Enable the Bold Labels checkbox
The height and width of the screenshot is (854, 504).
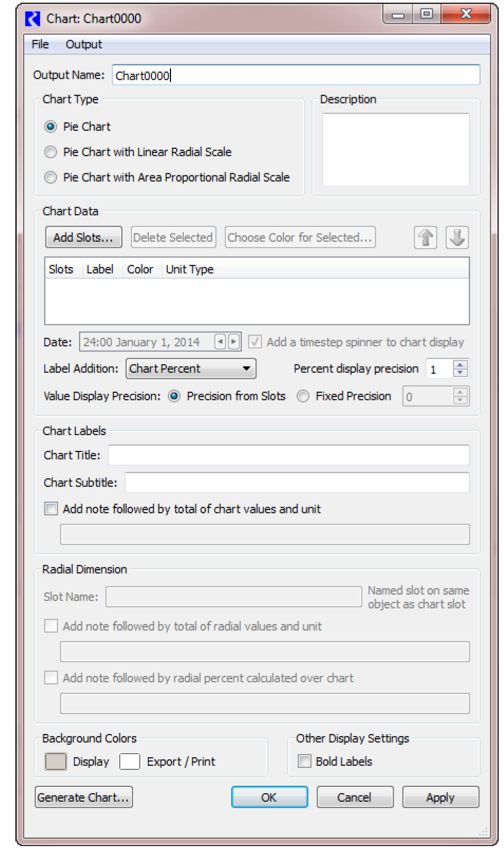click(305, 761)
